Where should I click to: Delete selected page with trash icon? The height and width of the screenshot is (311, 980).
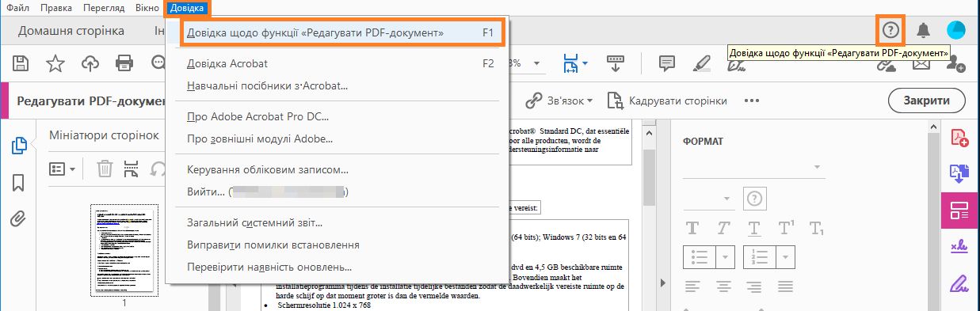tap(105, 169)
